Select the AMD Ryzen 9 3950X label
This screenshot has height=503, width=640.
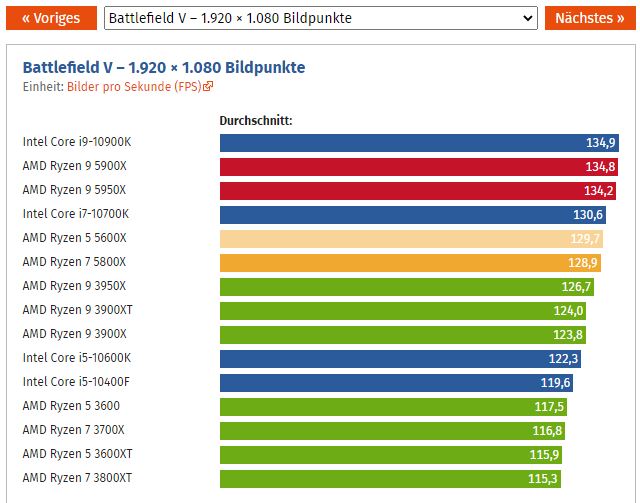point(75,286)
